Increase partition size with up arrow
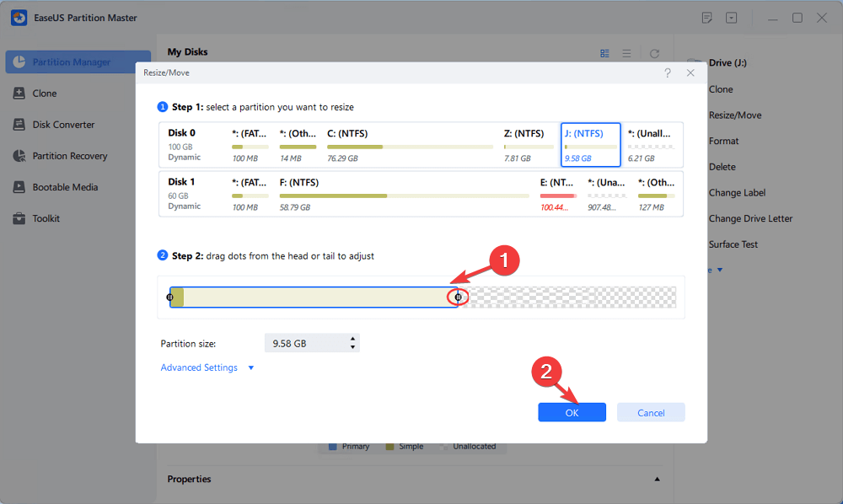This screenshot has width=843, height=504. 352,339
